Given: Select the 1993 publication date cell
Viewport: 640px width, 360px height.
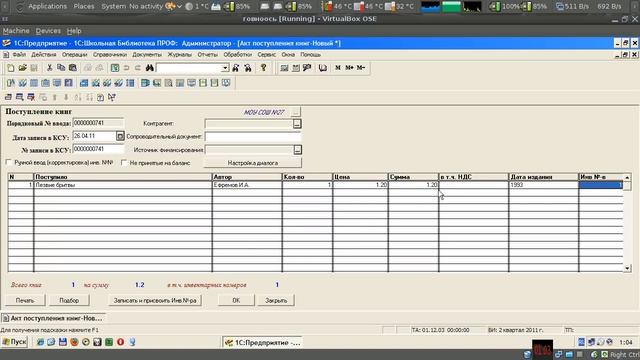Looking at the screenshot, I should coord(544,185).
